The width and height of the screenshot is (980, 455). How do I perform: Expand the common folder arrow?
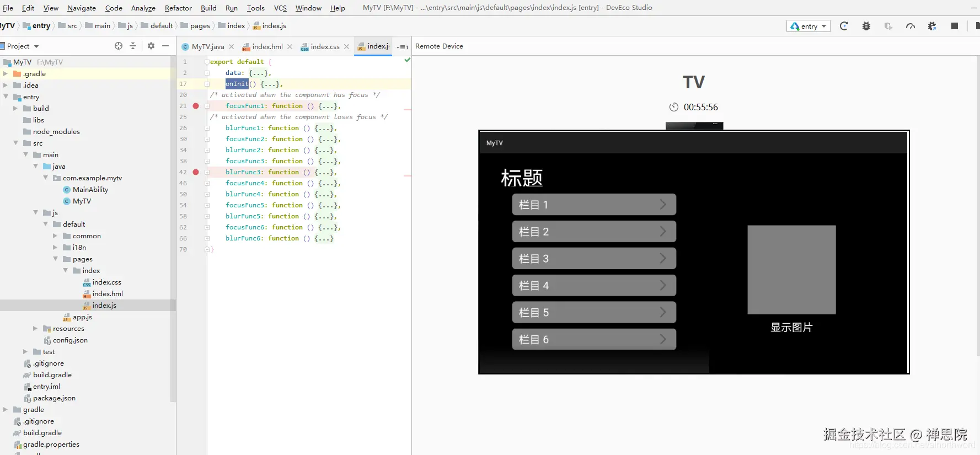click(55, 235)
